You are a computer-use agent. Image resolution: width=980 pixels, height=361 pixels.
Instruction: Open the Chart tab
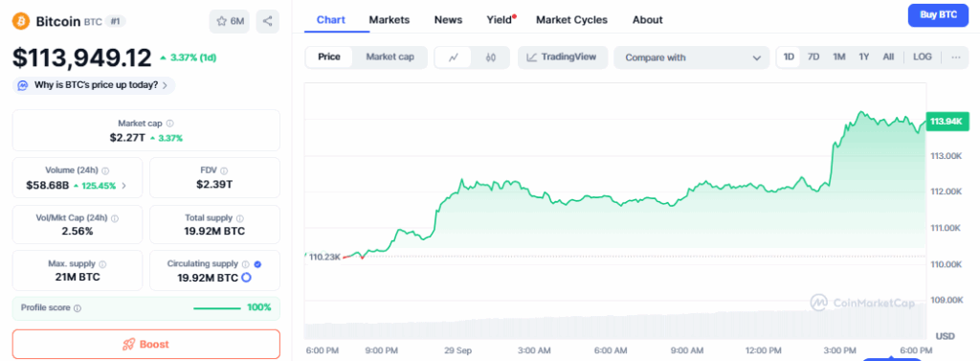[330, 19]
